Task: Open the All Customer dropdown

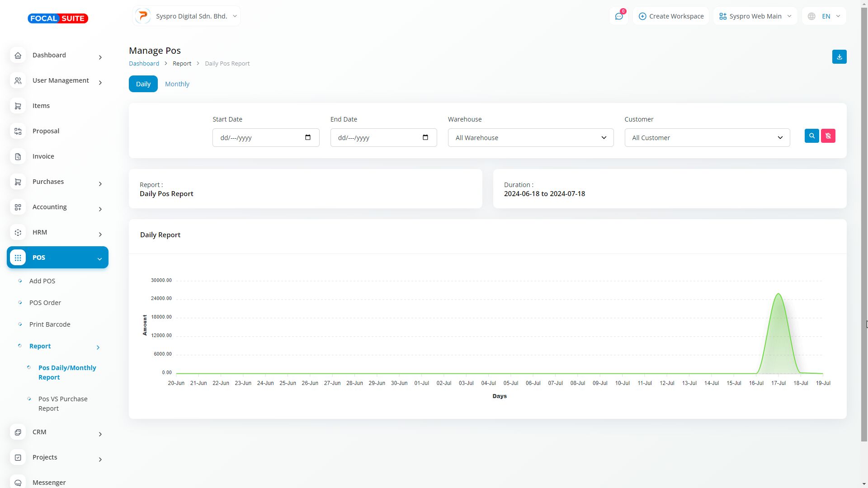Action: click(707, 138)
